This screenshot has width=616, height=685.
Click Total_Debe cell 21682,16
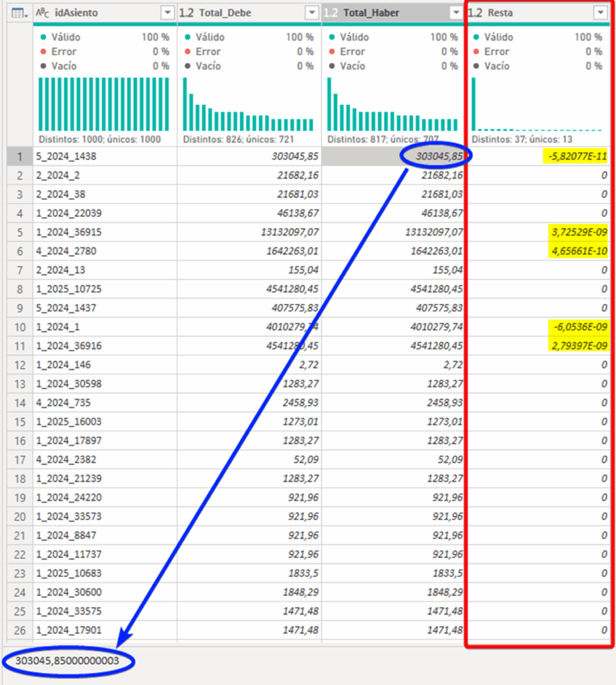[249, 175]
